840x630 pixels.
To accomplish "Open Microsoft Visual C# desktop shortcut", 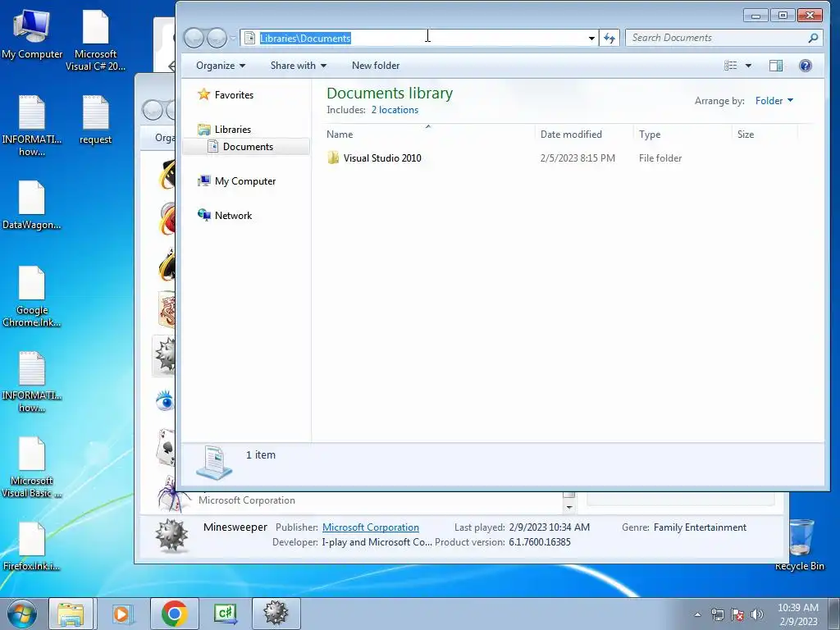I will (x=95, y=41).
